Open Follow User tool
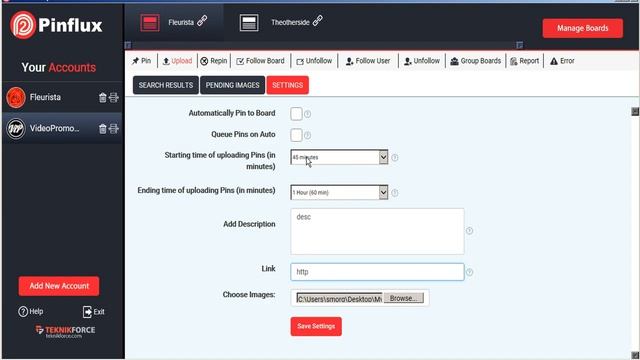The image size is (640, 360). click(368, 61)
